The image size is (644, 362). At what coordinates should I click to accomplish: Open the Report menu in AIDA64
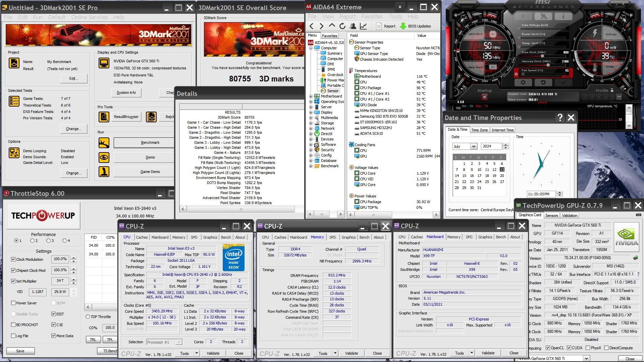pos(347,16)
